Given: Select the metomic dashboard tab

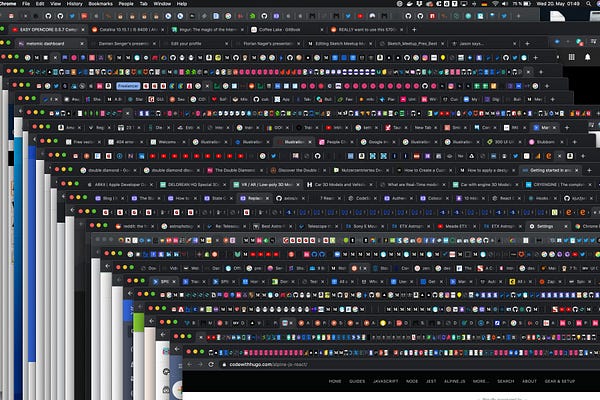Looking at the screenshot, I should coord(51,44).
